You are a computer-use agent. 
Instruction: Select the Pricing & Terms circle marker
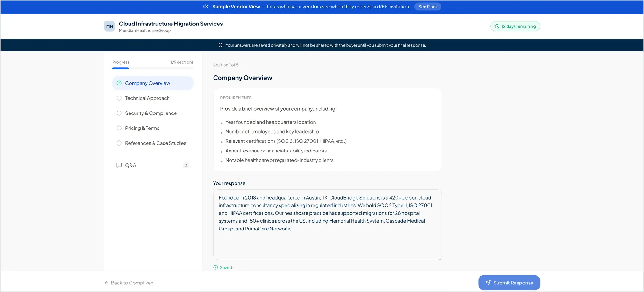(x=119, y=128)
